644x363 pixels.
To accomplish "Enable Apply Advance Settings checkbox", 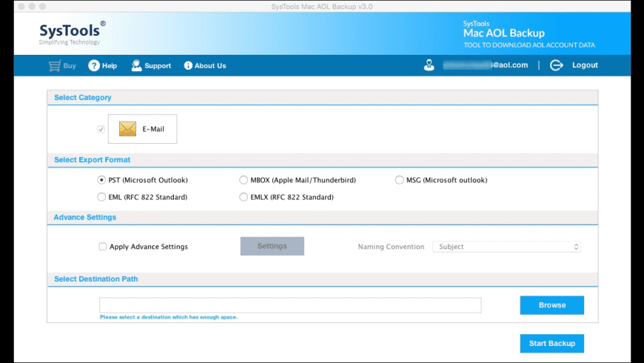I will (103, 247).
